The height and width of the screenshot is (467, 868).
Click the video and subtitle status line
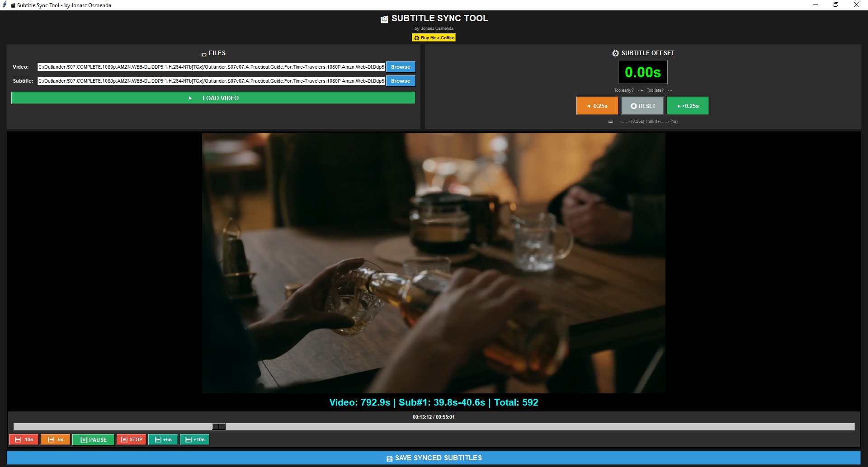point(434,402)
